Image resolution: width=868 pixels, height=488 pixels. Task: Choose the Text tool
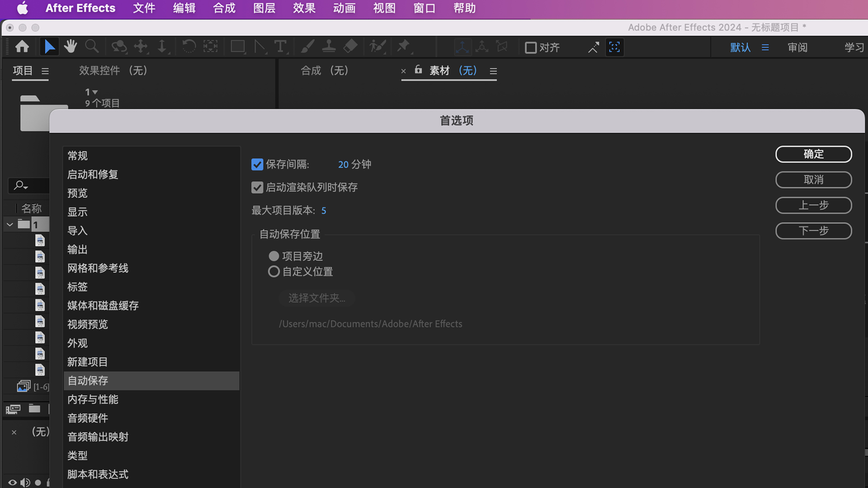281,47
